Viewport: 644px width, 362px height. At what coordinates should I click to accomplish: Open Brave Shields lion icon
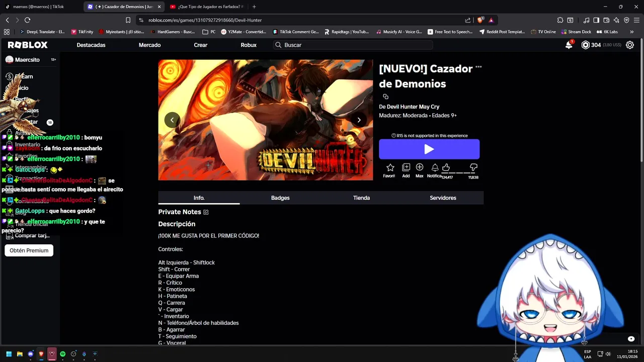pos(480,20)
